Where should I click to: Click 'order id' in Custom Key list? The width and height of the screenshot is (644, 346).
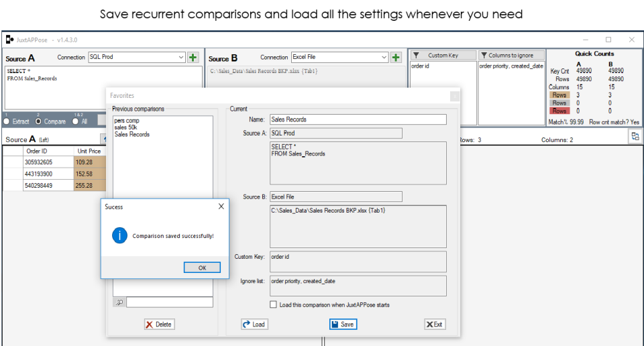pyautogui.click(x=420, y=66)
